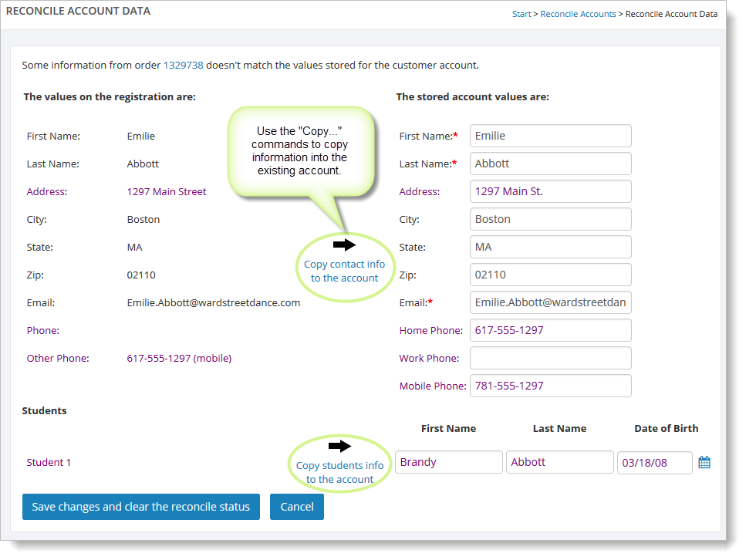Focus the State input field
This screenshot has width=746, height=560.
click(x=550, y=247)
